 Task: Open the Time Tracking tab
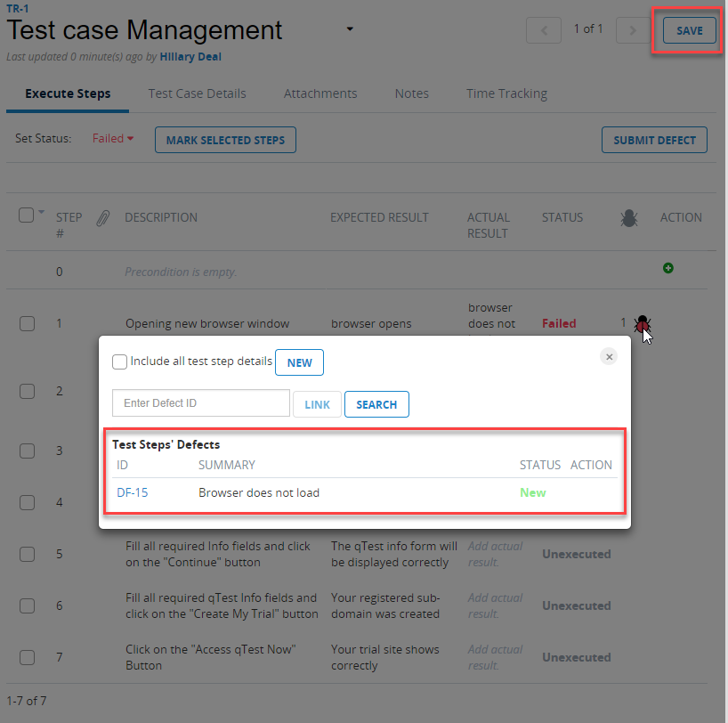point(506,93)
